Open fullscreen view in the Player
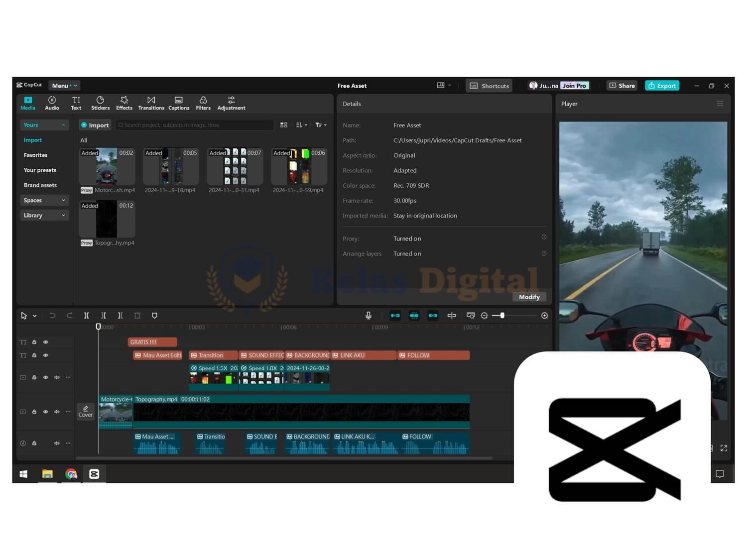 click(x=724, y=448)
